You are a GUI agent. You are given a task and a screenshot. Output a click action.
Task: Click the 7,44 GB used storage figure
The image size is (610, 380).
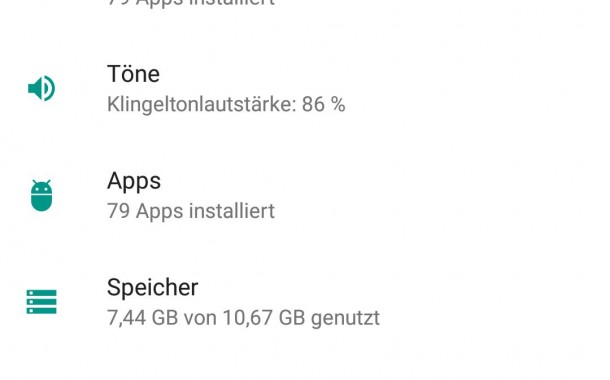(x=142, y=318)
